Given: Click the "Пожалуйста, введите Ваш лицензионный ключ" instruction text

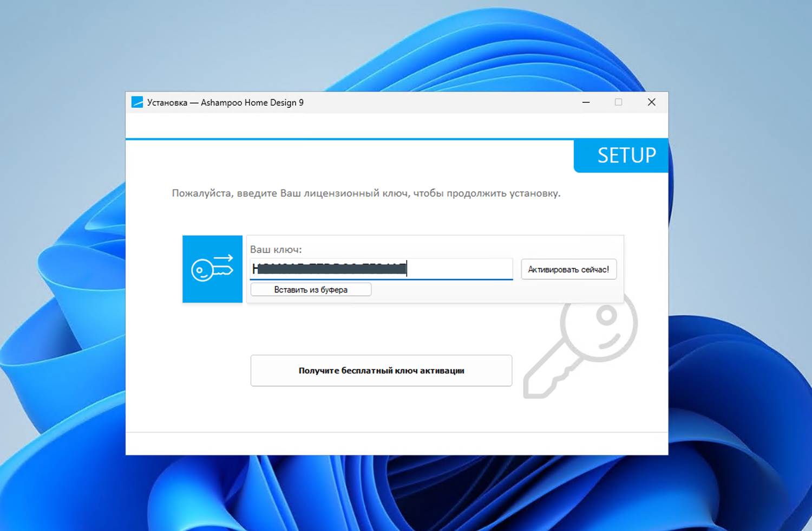Looking at the screenshot, I should coord(366,193).
